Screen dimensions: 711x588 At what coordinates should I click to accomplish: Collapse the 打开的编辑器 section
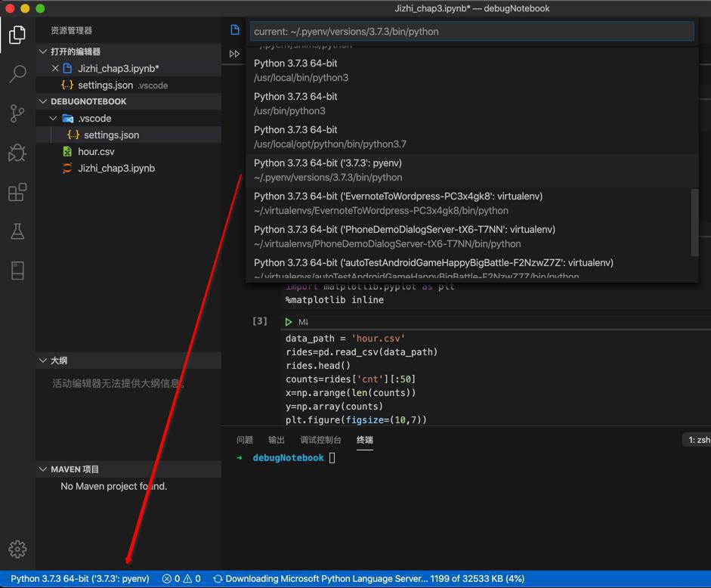(x=43, y=51)
